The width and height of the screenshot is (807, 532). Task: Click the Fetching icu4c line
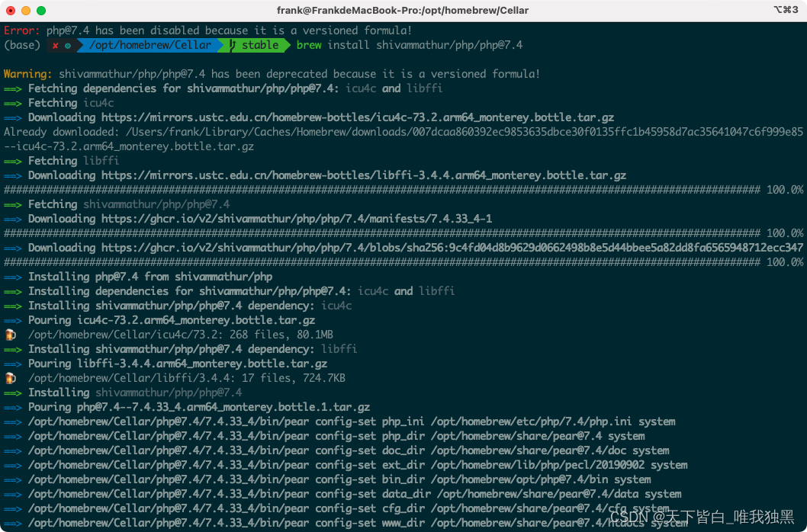[x=59, y=103]
